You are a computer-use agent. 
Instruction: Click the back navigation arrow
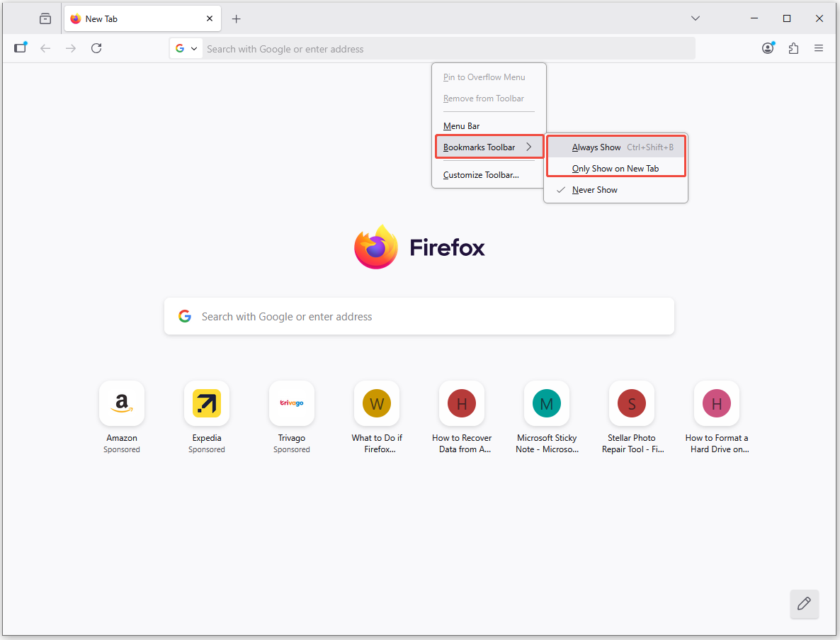click(x=45, y=48)
